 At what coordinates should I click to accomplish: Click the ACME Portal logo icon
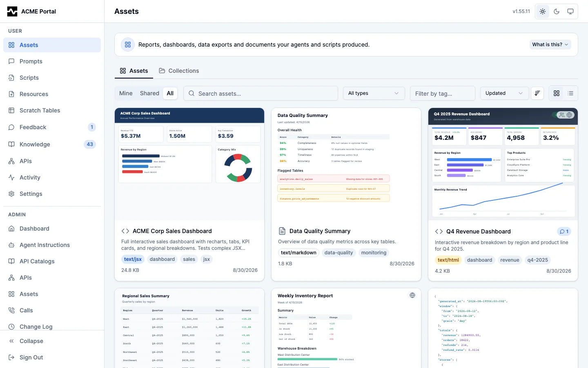[12, 11]
